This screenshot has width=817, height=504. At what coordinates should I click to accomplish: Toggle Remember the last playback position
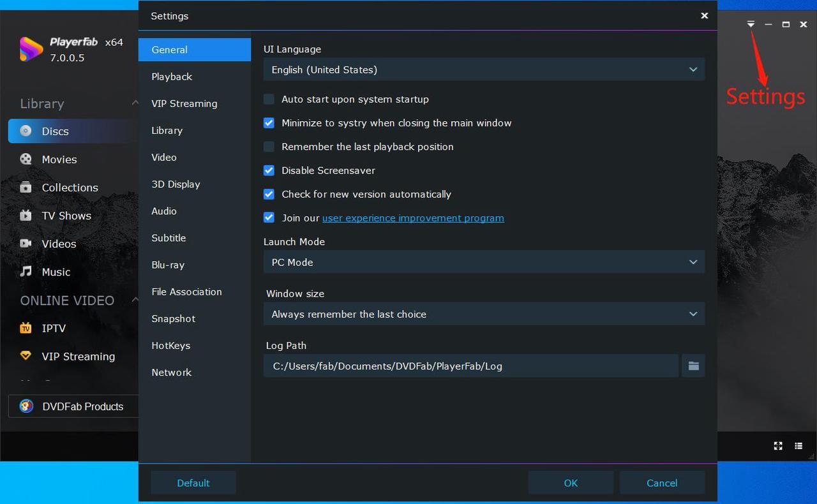[x=269, y=147]
